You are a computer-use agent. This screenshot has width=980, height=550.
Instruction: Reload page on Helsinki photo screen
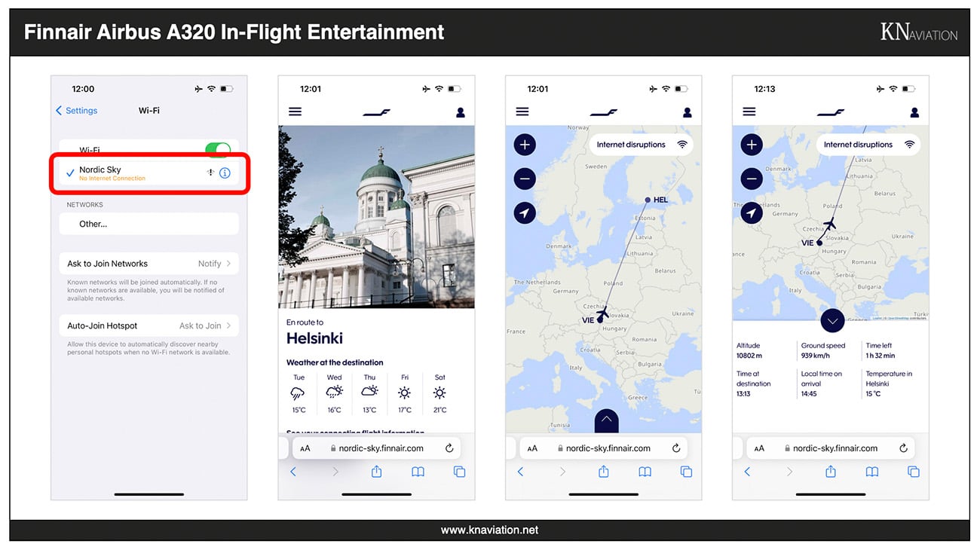coord(449,448)
